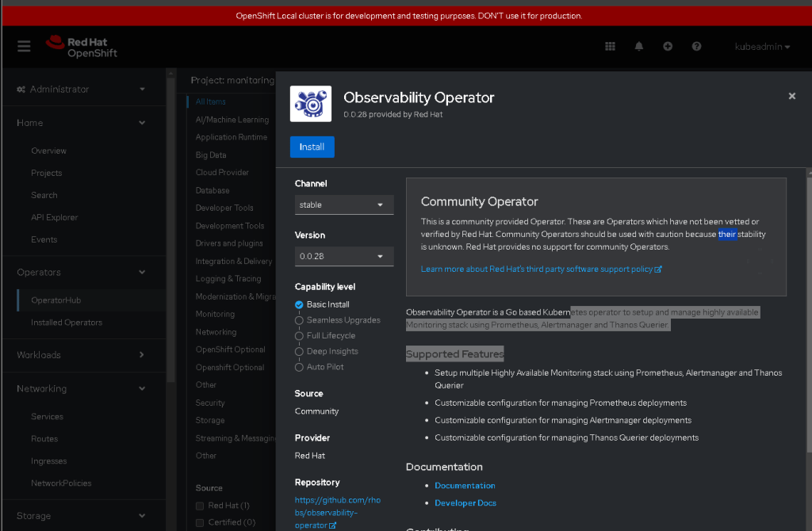812x531 pixels.
Task: Click the Observability Operator logo thumbnail
Action: [x=311, y=104]
